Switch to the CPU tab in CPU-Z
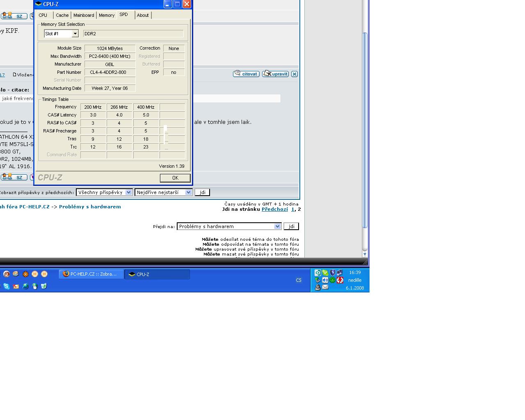 [x=43, y=15]
